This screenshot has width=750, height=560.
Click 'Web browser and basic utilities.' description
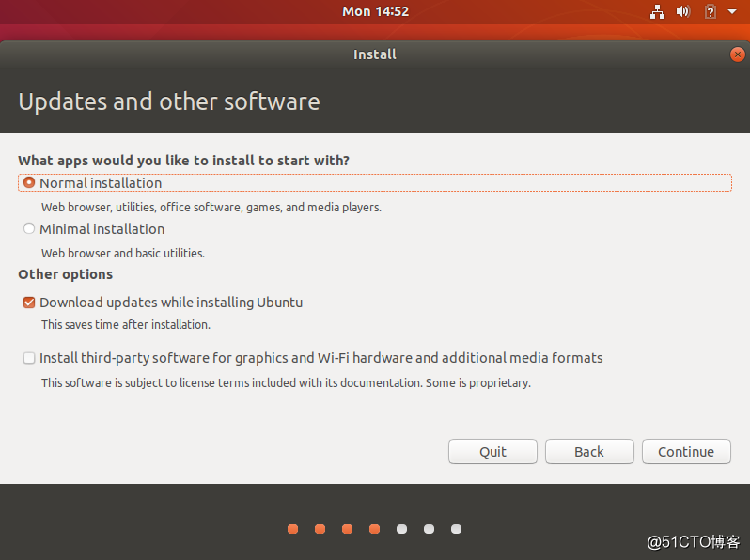tap(123, 253)
